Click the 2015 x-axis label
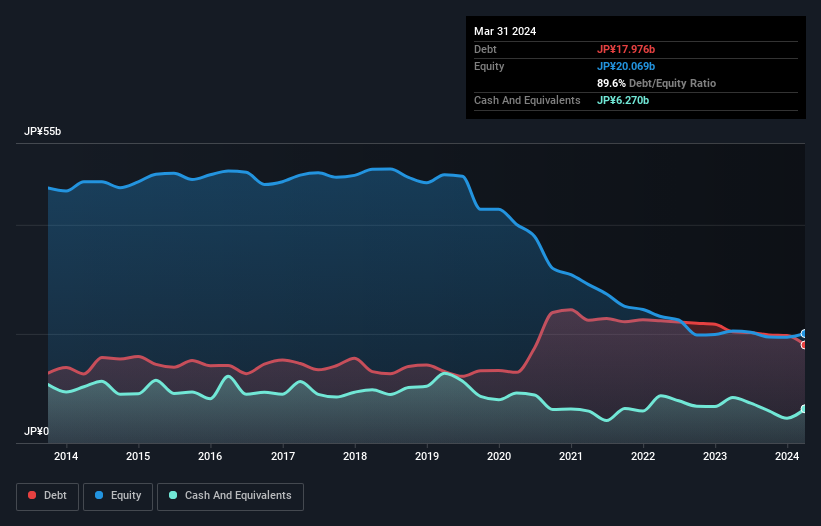The image size is (821, 526). tap(138, 456)
